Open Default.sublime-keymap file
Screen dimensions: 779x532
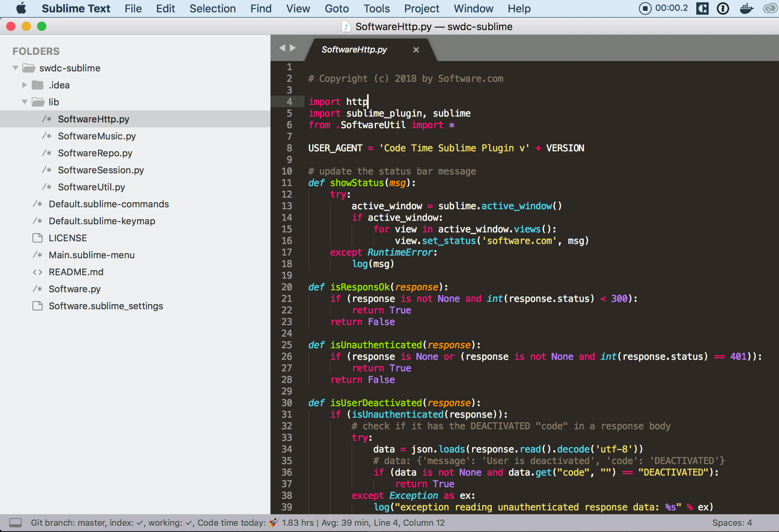tap(102, 221)
